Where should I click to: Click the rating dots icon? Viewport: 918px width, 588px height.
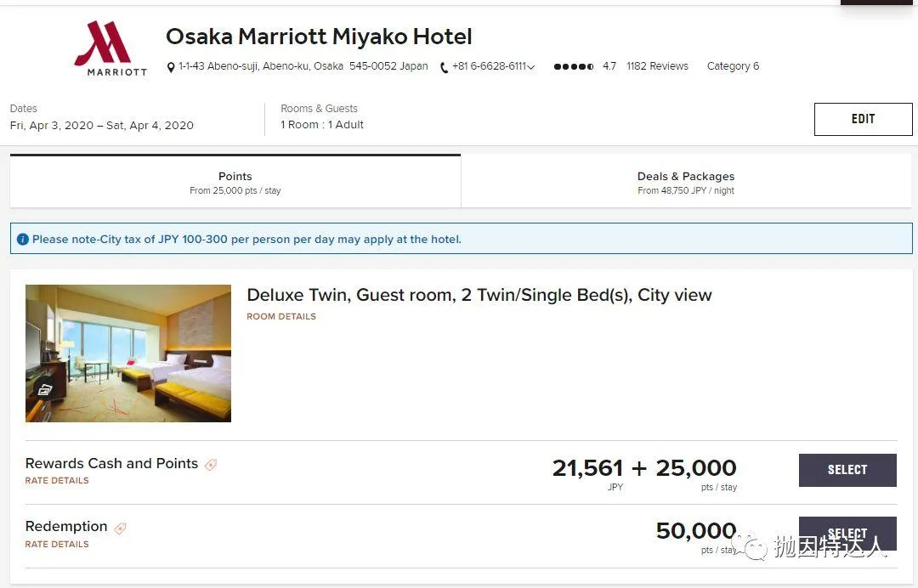pyautogui.click(x=574, y=66)
